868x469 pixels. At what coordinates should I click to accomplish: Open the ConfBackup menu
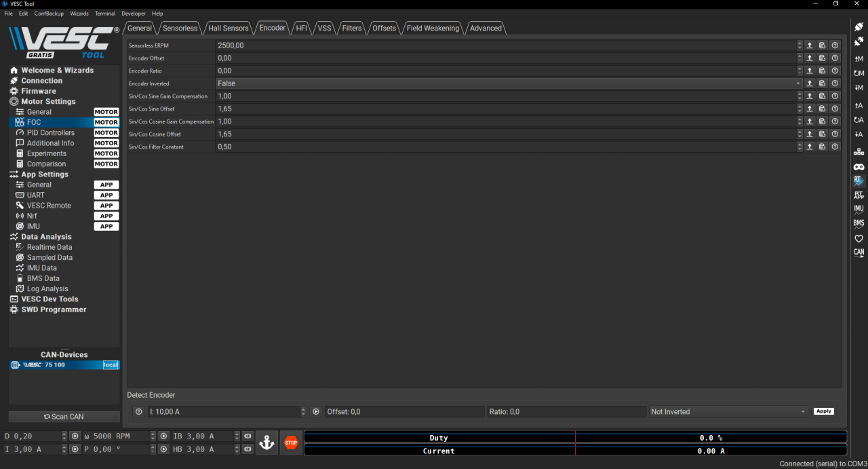[x=49, y=14]
